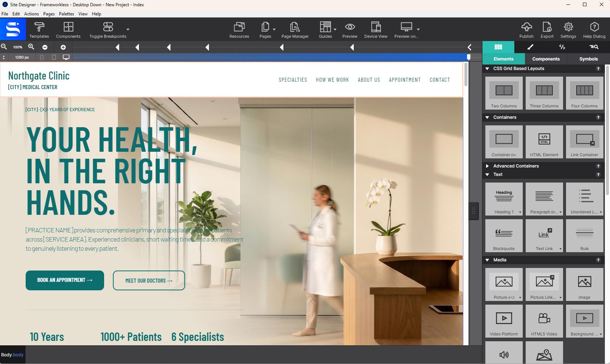Open the Help Dialog

coord(594,29)
